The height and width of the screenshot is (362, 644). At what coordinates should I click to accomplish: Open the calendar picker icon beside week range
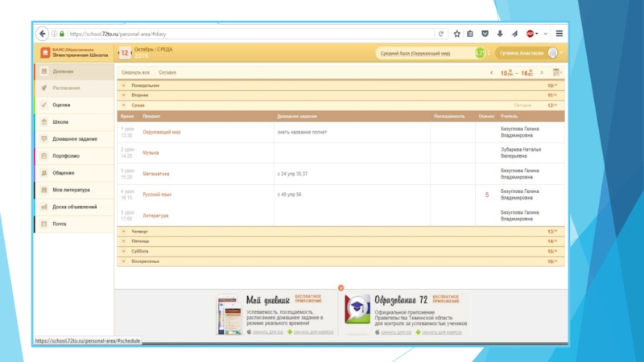coord(555,72)
